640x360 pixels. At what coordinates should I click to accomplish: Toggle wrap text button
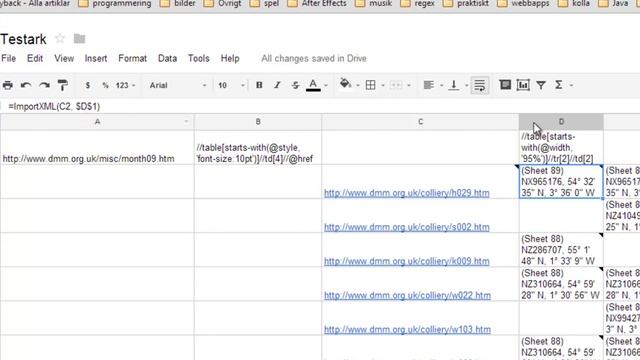[480, 85]
